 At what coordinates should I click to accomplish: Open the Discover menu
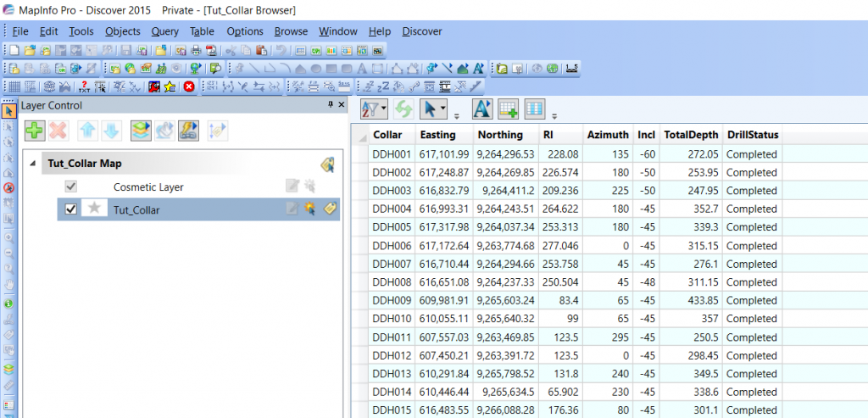(x=421, y=31)
